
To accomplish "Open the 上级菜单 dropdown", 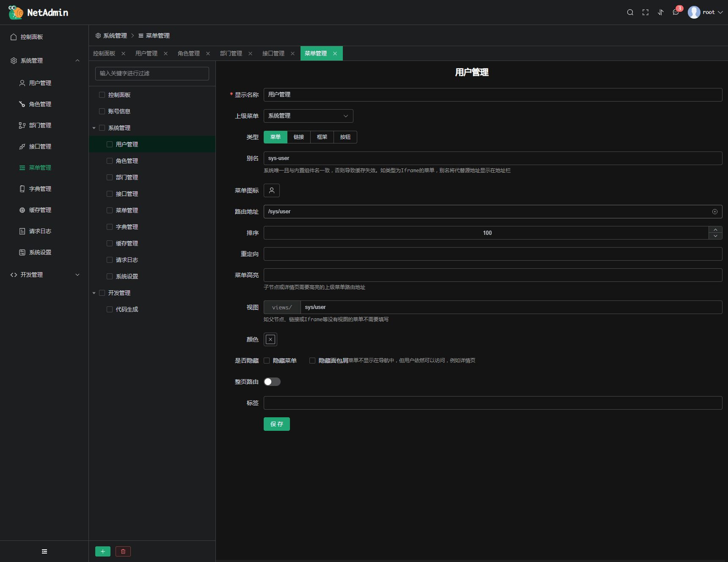I will tap(308, 116).
